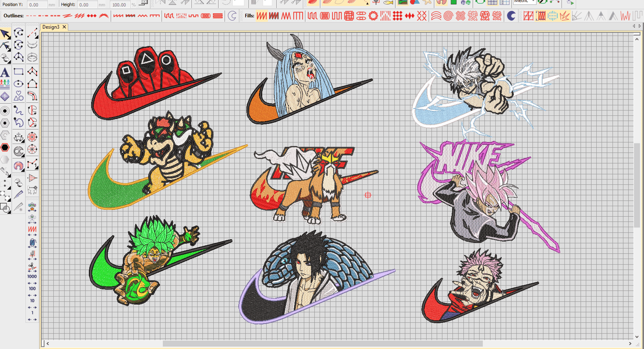
Task: Click the fish icon in top toolbar
Action: point(388,3)
